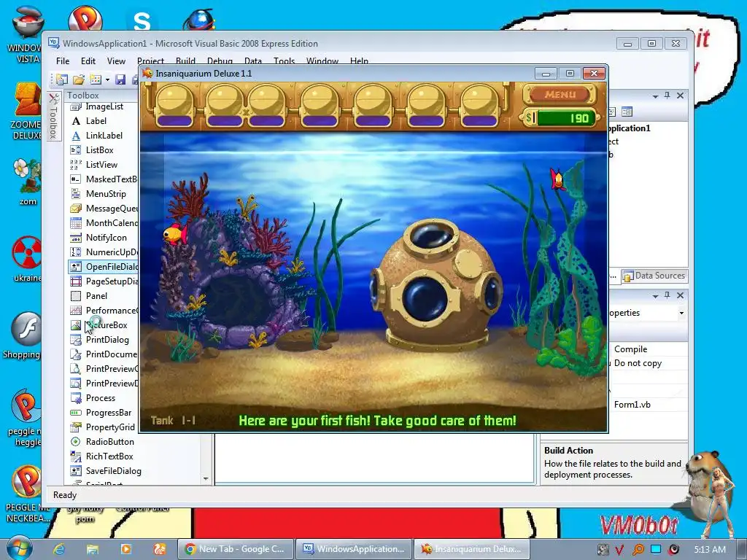Open the Build menu
Viewport: 747px width, 560px height.
(x=185, y=61)
